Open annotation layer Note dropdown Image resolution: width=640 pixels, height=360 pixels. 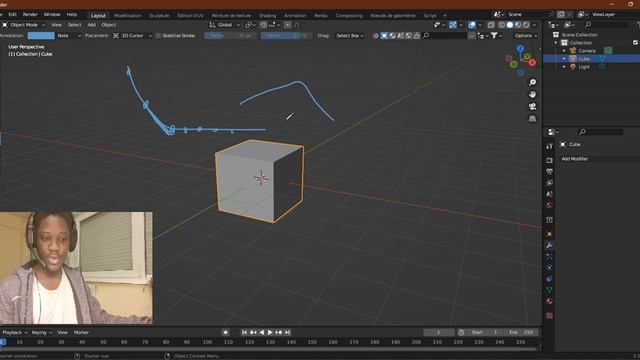click(x=69, y=36)
